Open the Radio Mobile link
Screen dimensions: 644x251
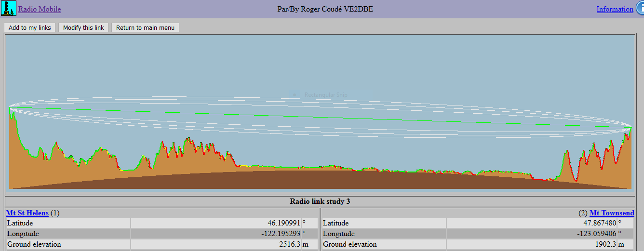(40, 9)
